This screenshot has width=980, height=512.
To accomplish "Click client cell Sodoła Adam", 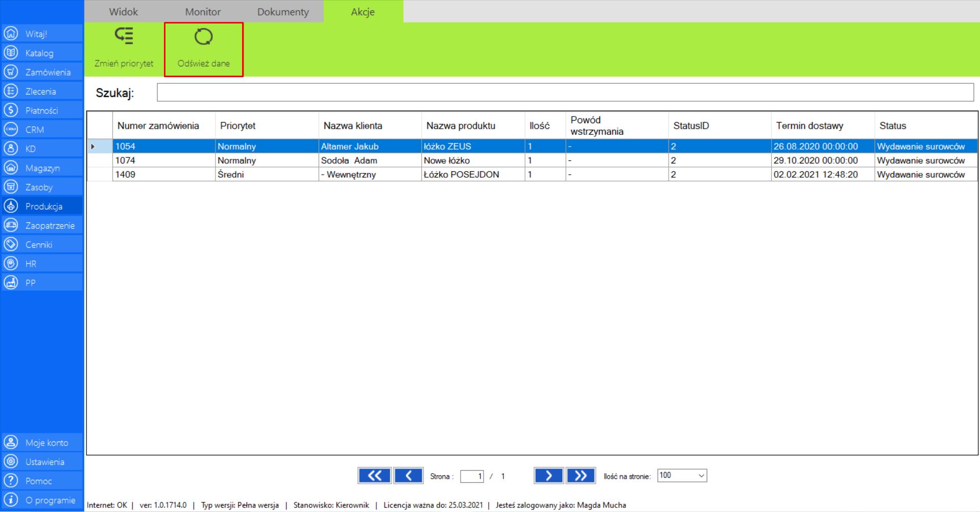I will pos(370,160).
